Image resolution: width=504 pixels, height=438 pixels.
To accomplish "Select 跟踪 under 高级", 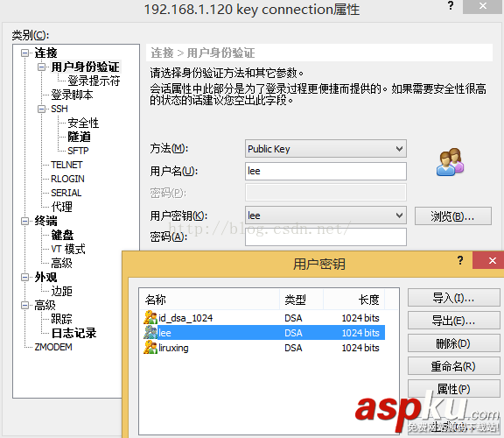I will [62, 319].
